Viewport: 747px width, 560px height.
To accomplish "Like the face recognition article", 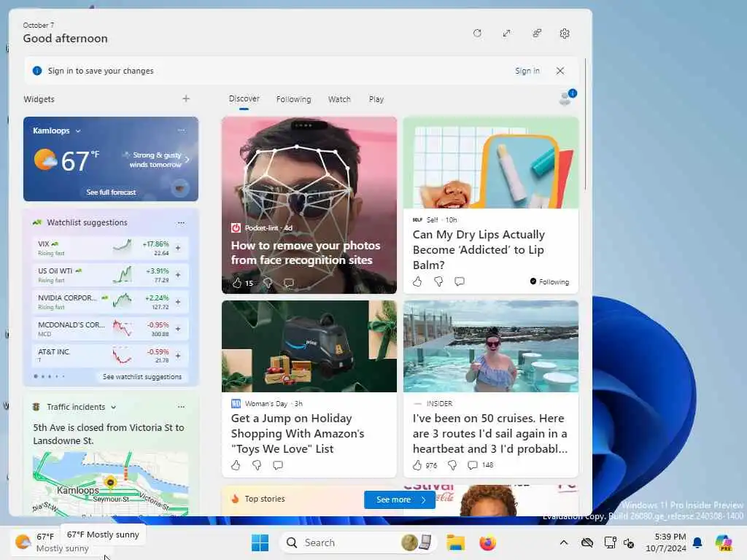I will point(237,283).
